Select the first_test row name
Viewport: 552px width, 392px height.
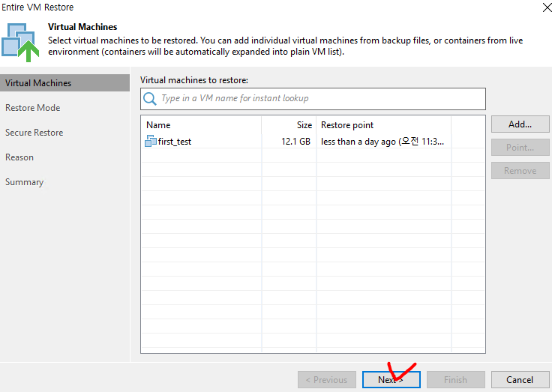coord(175,142)
